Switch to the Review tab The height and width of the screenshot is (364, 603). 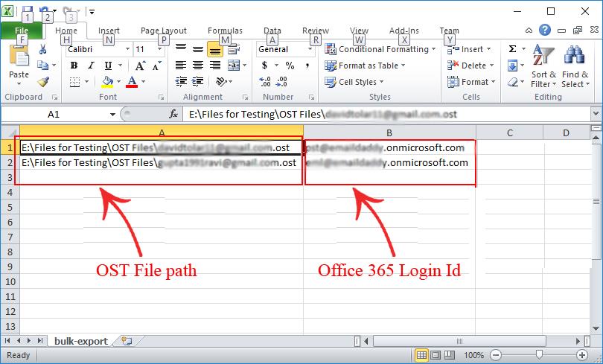coord(316,31)
